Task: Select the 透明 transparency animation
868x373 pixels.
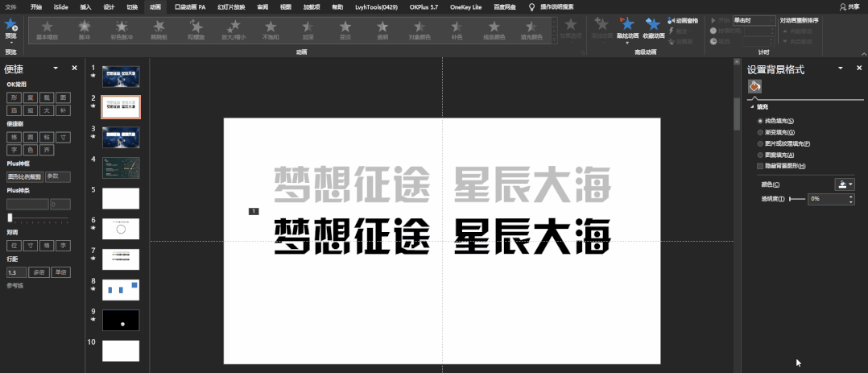Action: pyautogui.click(x=382, y=31)
